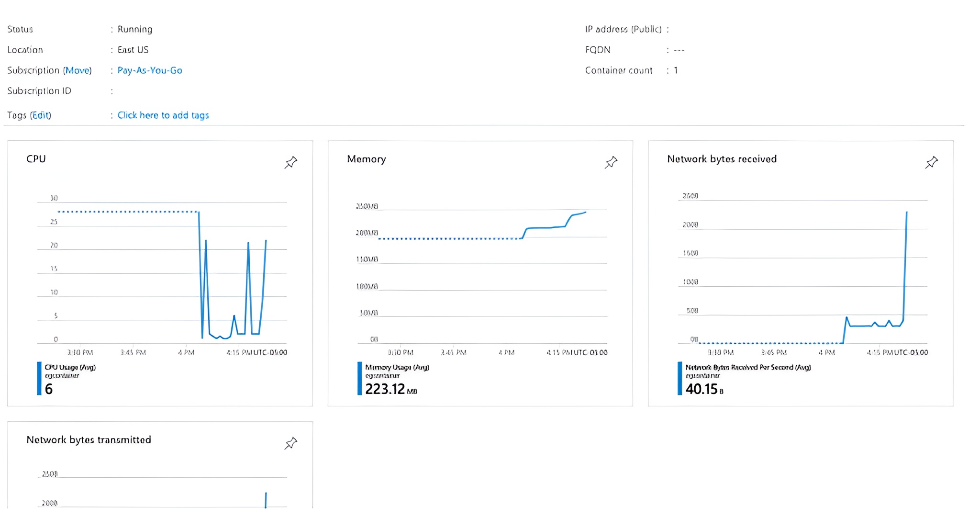Pin the Network bytes transmitted chart
Screen dimensions: 980x517
point(290,443)
